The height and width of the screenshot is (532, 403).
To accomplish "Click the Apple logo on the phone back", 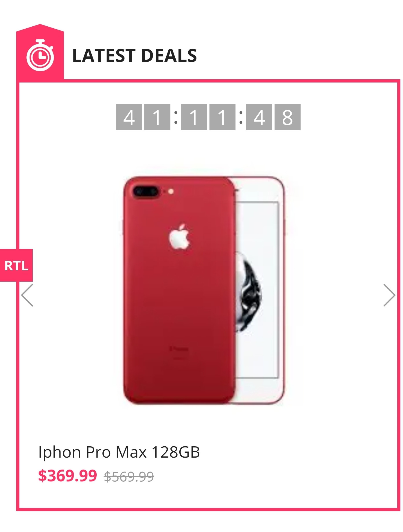I will pyautogui.click(x=179, y=236).
